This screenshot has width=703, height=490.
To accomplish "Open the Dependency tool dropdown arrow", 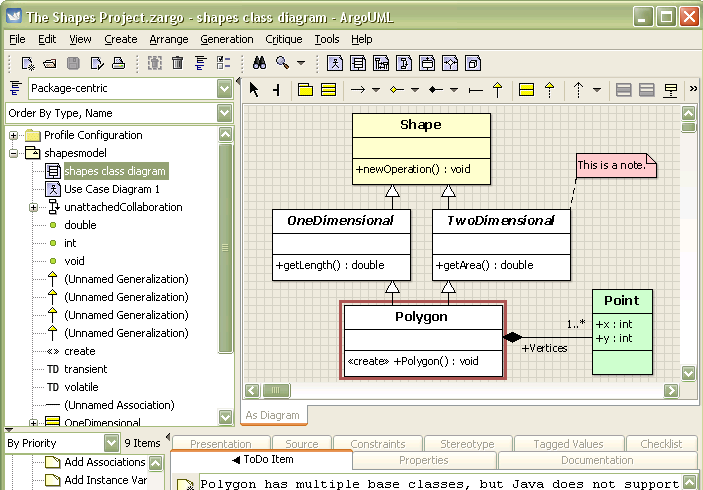I will [x=597, y=90].
